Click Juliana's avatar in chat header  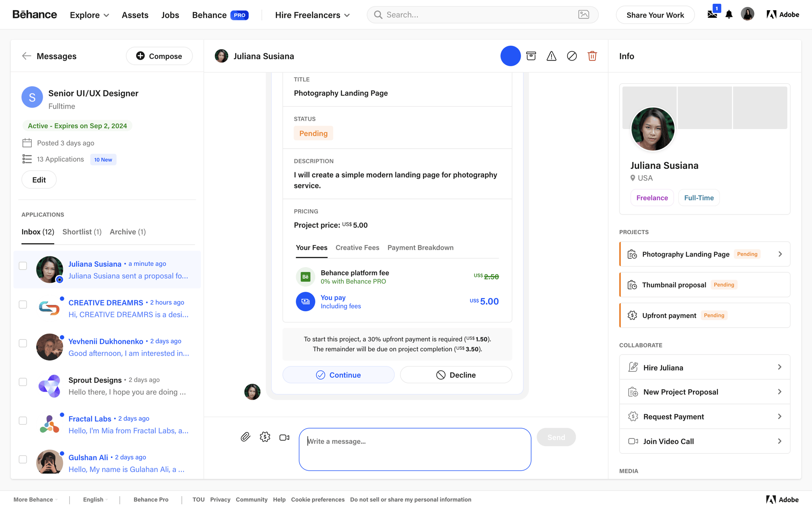pos(222,56)
